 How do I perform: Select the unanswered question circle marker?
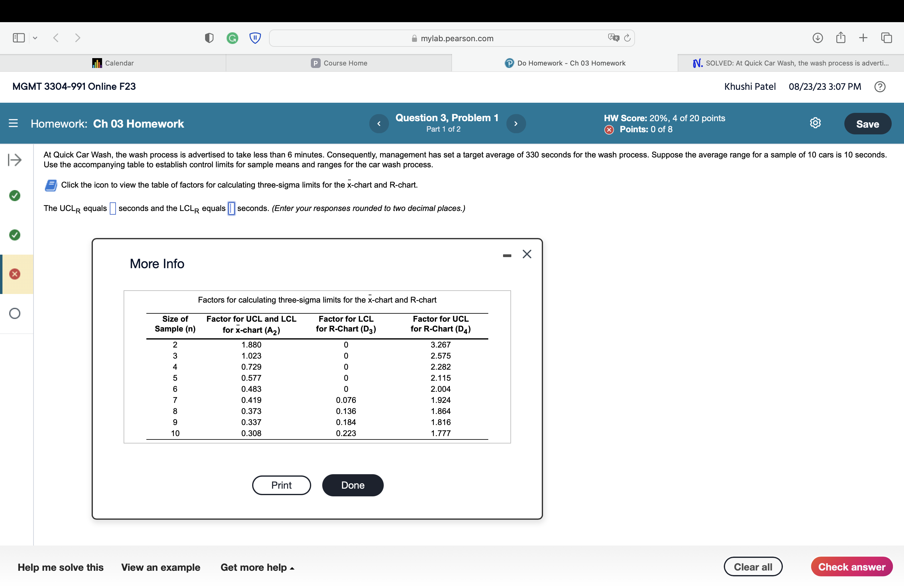pyautogui.click(x=15, y=313)
